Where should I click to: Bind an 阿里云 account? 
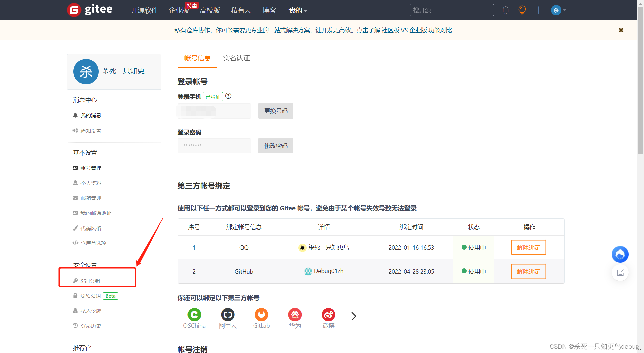228,318
